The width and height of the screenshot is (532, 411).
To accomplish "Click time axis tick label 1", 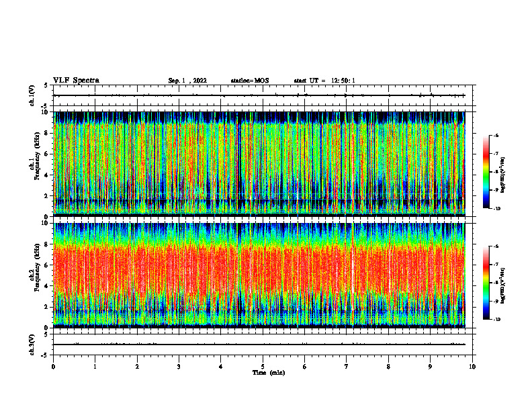I will (x=95, y=367).
